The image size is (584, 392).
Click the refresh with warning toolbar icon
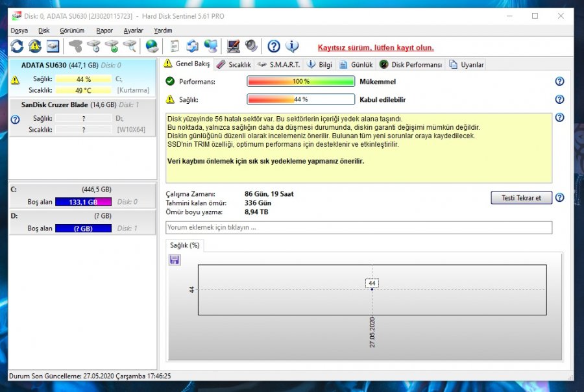(35, 46)
